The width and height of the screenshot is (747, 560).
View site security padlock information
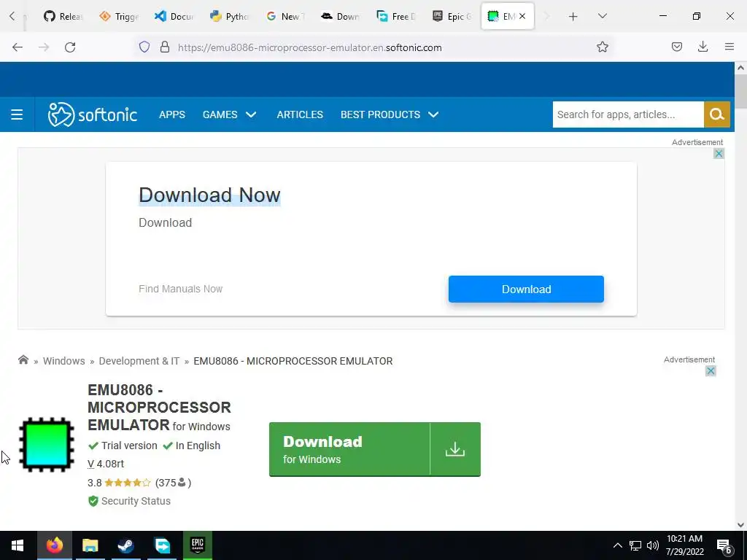pos(165,47)
